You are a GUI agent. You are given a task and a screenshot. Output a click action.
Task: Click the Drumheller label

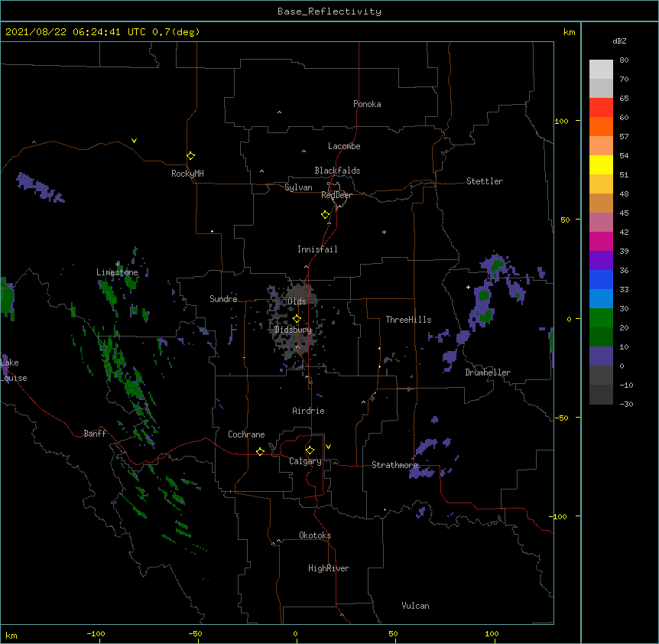pyautogui.click(x=488, y=372)
